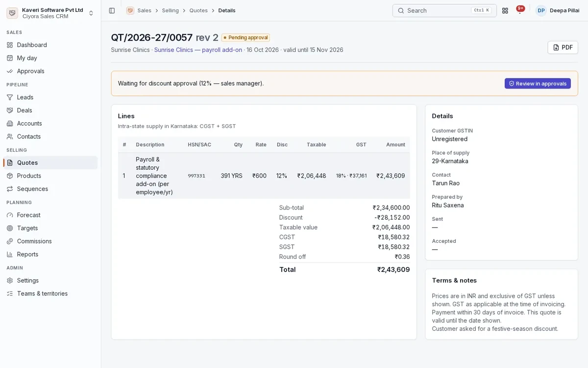Open Deepa Pillai user menu
588x368 pixels.
pyautogui.click(x=558, y=10)
